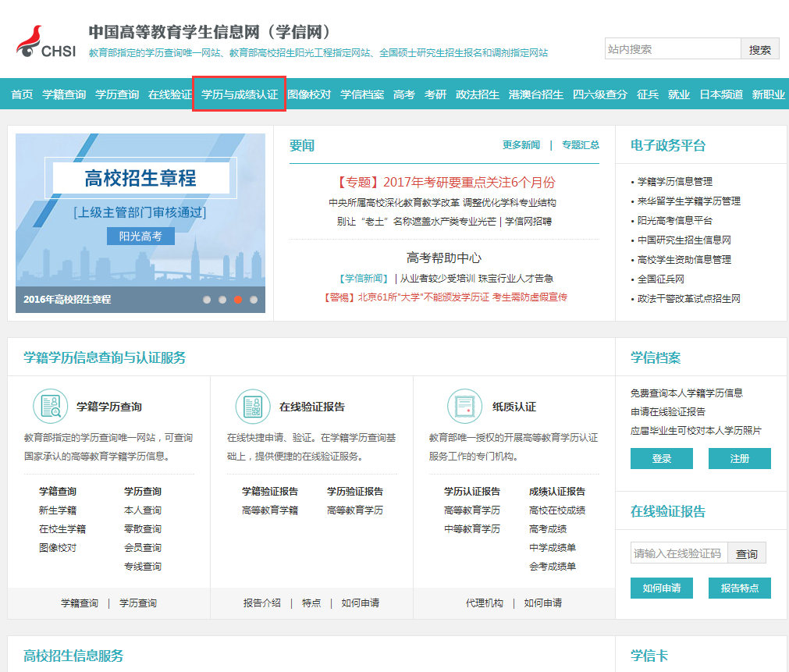Screen dimensions: 789x672
Task: Open the 征兵 nav item
Action: 648,94
